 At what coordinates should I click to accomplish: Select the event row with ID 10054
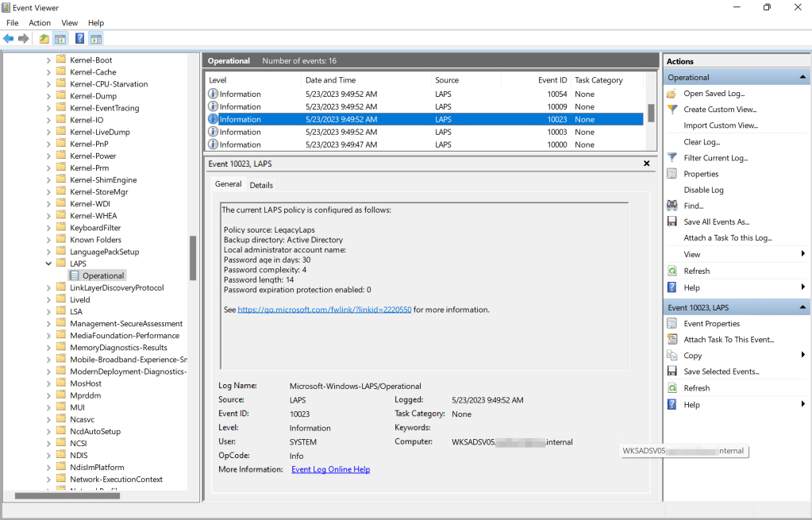[x=397, y=94]
